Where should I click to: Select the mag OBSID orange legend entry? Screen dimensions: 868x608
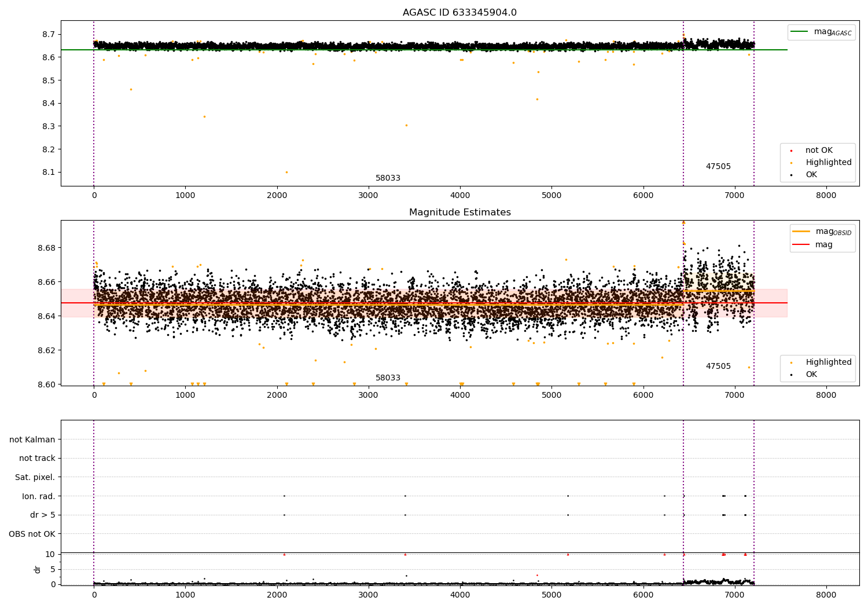click(x=823, y=232)
